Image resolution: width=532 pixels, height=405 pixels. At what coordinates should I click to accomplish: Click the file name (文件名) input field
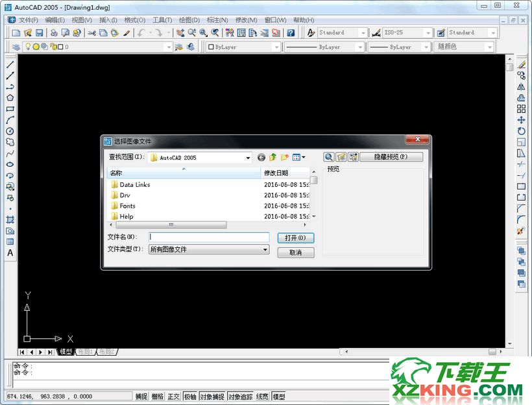[209, 237]
